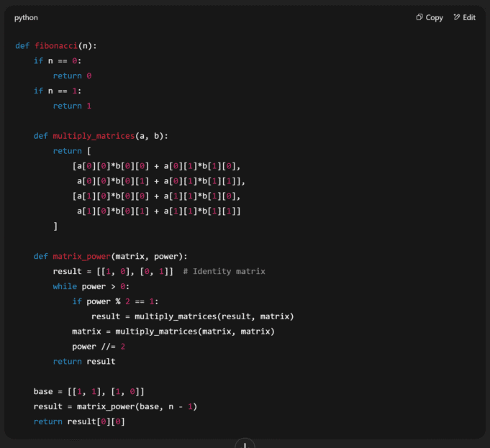Click the 'return 1' statement
The image size is (490, 448).
click(x=72, y=106)
